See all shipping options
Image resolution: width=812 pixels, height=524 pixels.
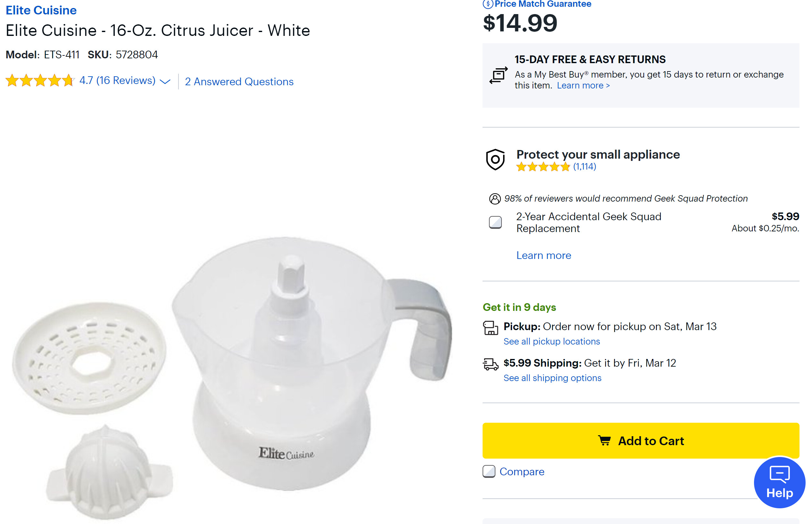(552, 378)
